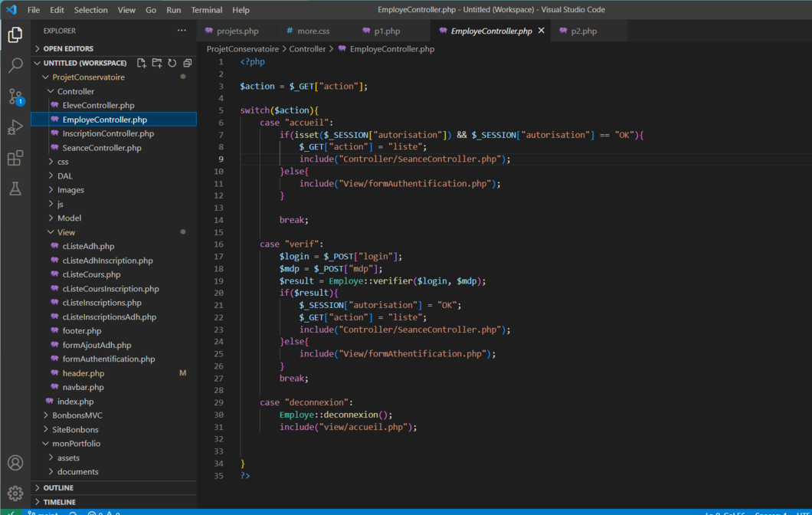Open the Search view in activity bar
Screen dimensions: 812x515
(x=15, y=66)
